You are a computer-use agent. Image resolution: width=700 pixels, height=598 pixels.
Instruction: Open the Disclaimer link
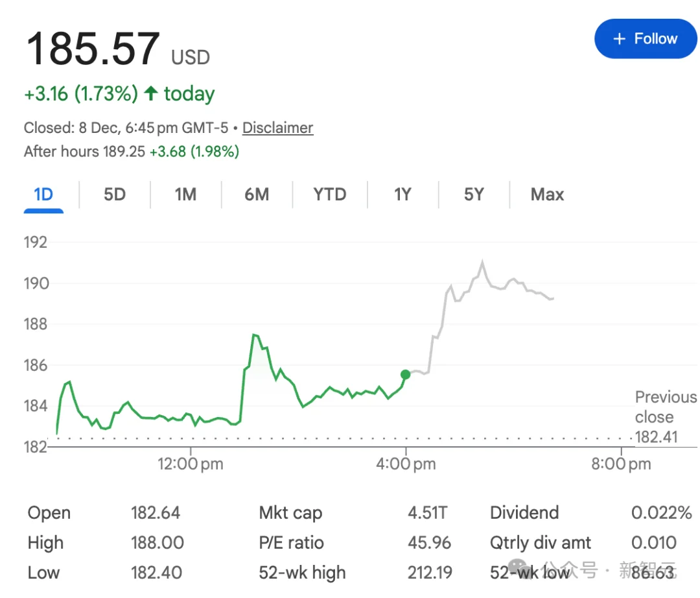277,128
